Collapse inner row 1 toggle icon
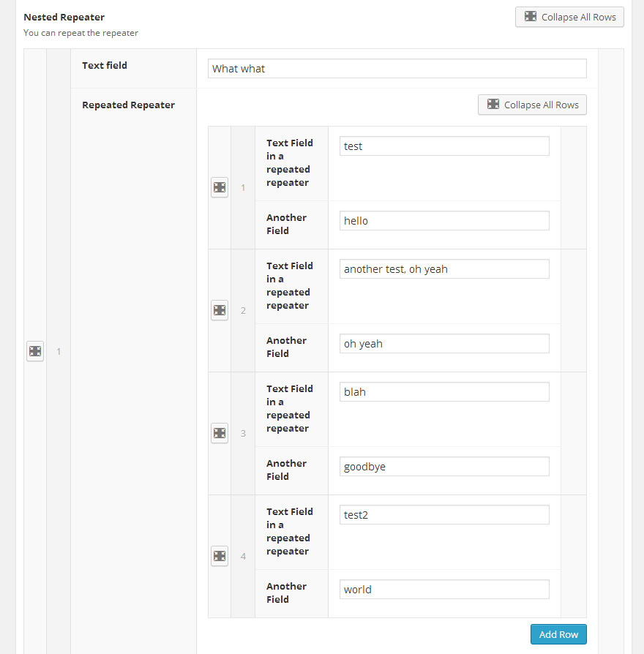644x654 pixels. tap(220, 187)
